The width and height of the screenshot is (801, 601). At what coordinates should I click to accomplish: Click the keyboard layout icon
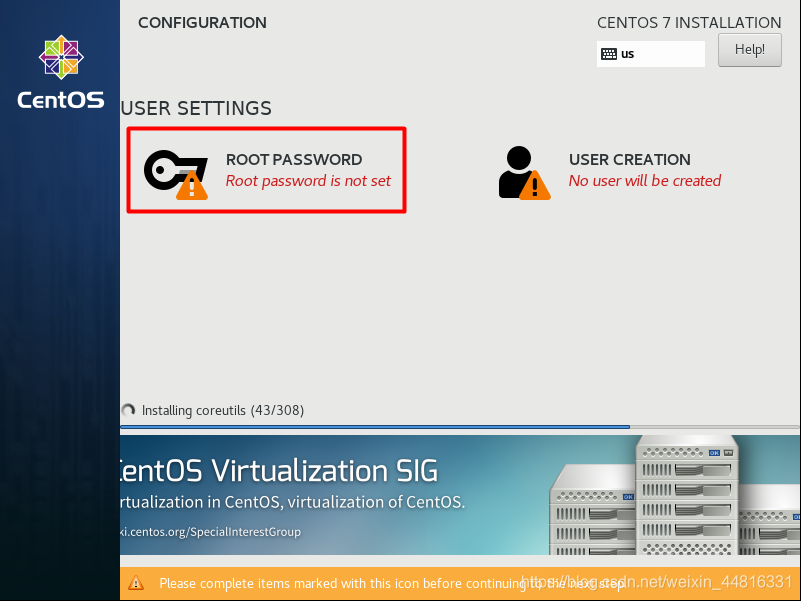click(608, 54)
